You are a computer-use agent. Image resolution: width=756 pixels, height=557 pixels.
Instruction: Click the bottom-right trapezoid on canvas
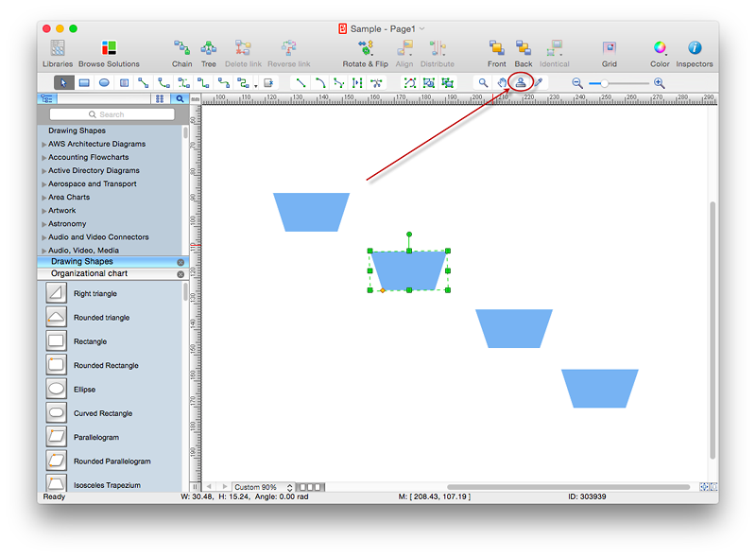pyautogui.click(x=600, y=389)
